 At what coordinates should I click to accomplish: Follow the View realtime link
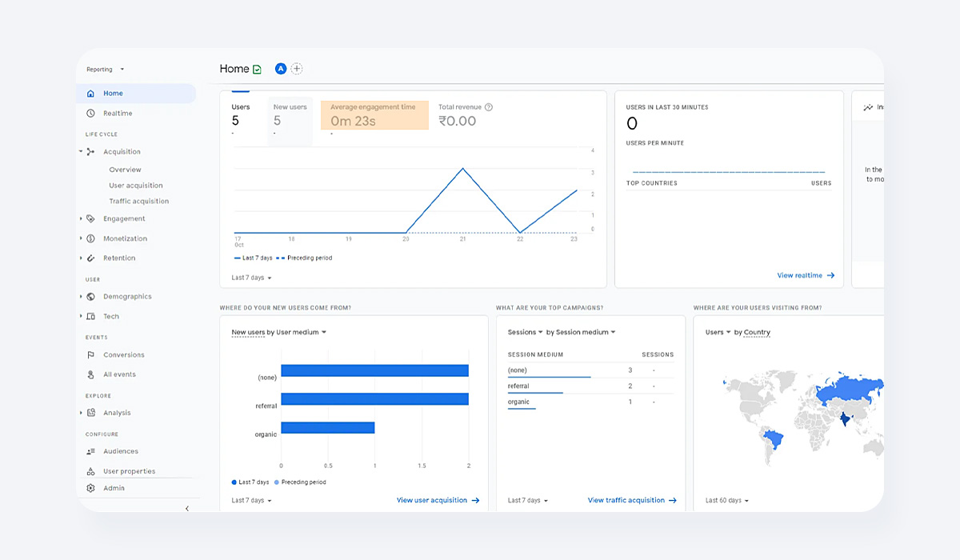[806, 275]
